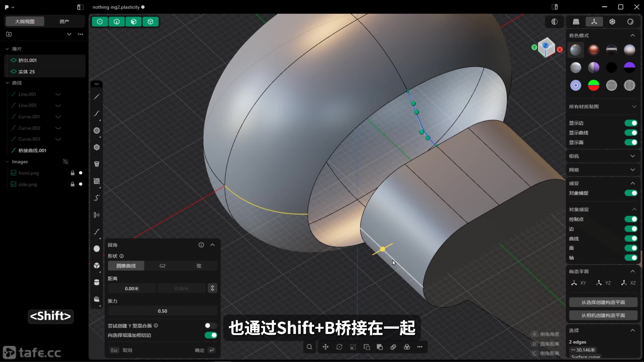Click the search icon in bottom toolbar
The width and height of the screenshot is (644, 362).
click(309, 347)
